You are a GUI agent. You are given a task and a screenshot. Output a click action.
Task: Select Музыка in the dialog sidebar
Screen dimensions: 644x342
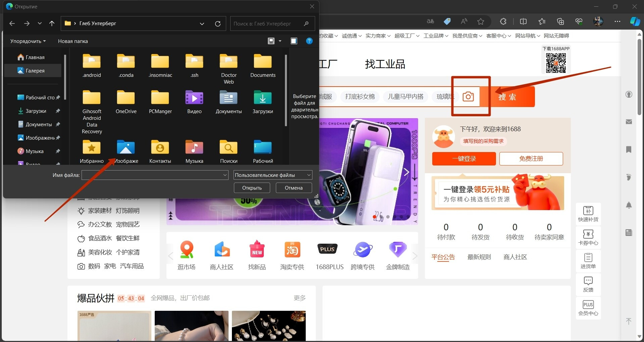point(33,151)
